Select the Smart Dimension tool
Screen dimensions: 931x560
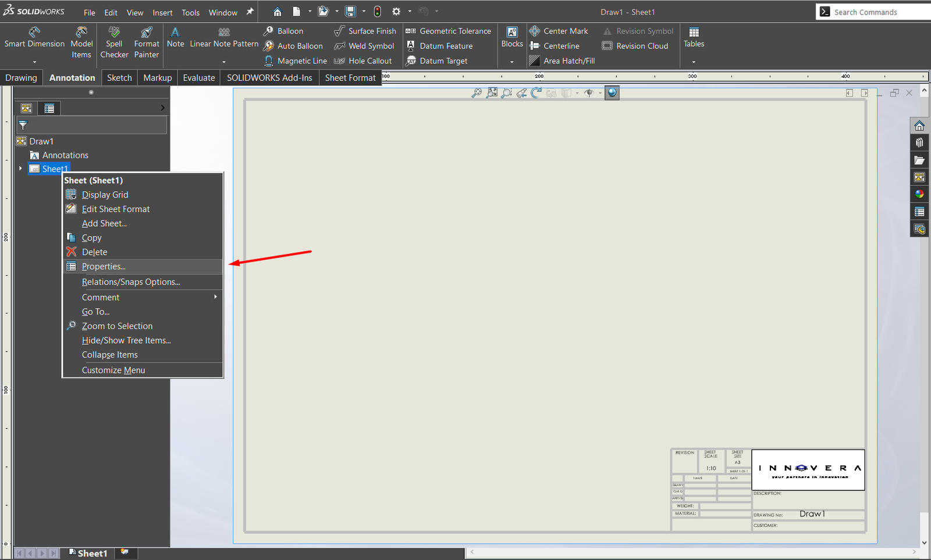[x=34, y=37]
